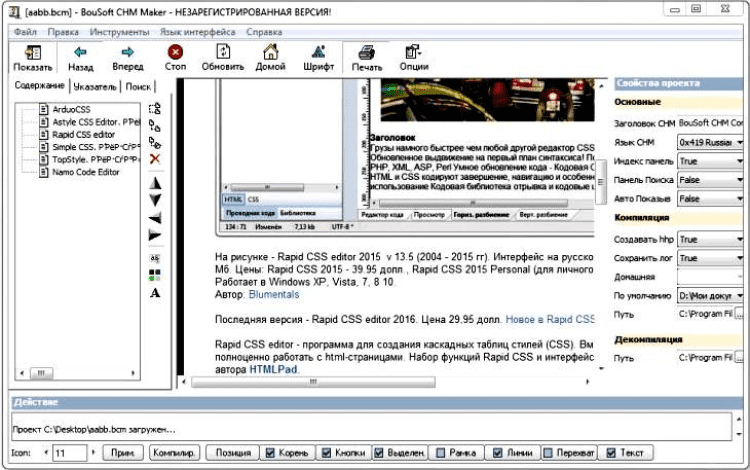
Task: Click the Компилир. button
Action: coord(174,452)
